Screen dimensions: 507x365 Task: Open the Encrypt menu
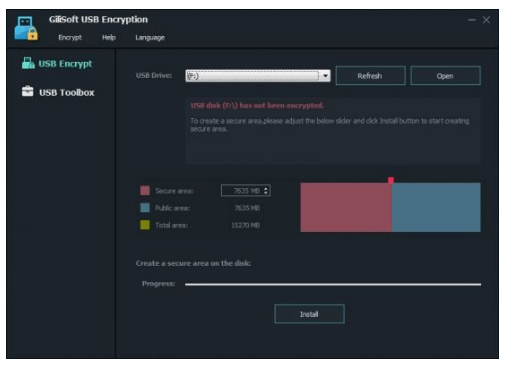(x=70, y=37)
